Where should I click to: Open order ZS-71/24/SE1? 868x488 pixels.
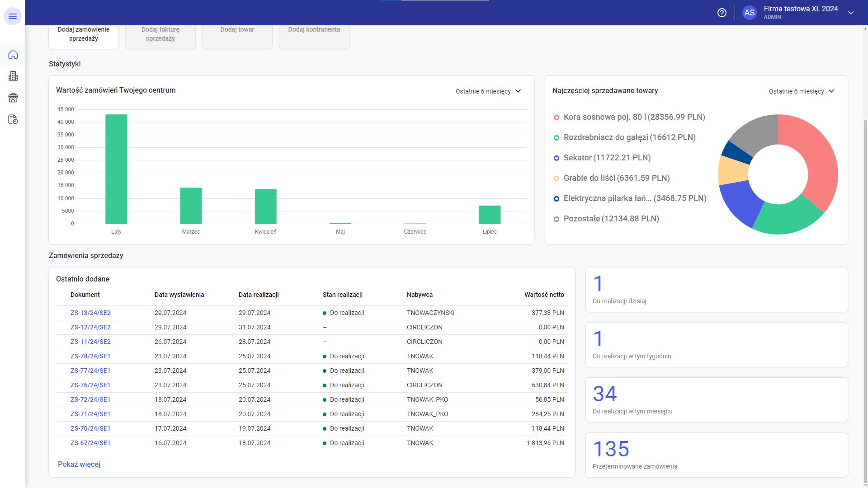[90, 414]
